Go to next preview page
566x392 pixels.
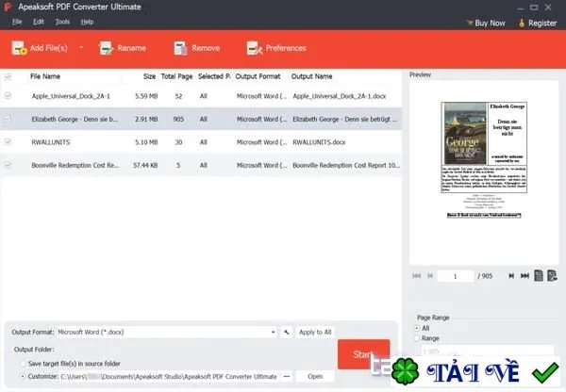click(511, 276)
